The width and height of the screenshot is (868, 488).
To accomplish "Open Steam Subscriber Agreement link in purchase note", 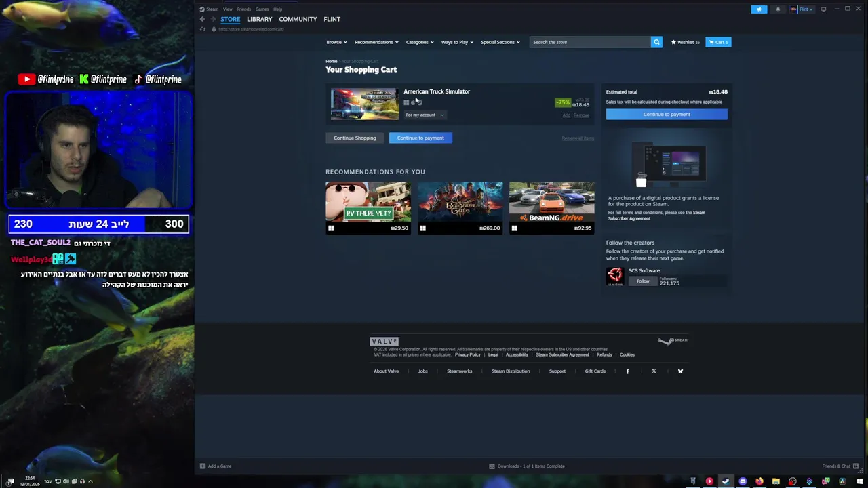I will pos(656,216).
